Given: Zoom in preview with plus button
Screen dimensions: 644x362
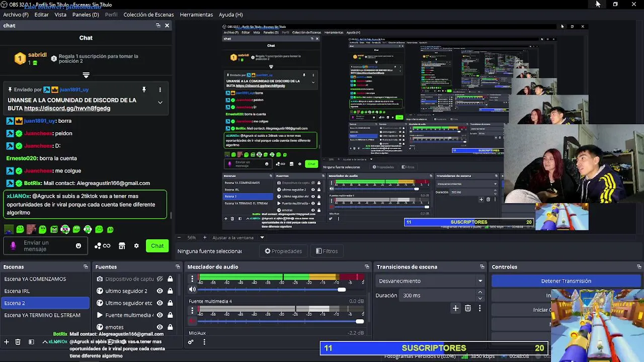Looking at the screenshot, I should pos(204,237).
